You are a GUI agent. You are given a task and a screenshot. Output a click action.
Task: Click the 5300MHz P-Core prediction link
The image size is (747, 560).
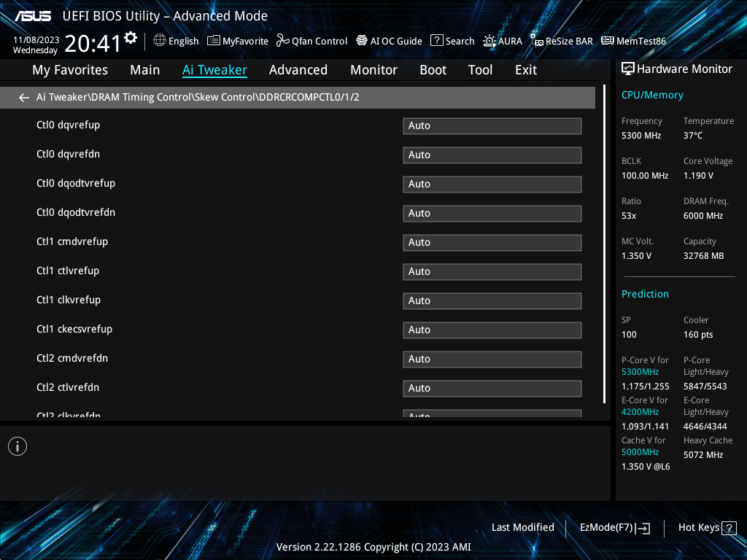click(640, 372)
